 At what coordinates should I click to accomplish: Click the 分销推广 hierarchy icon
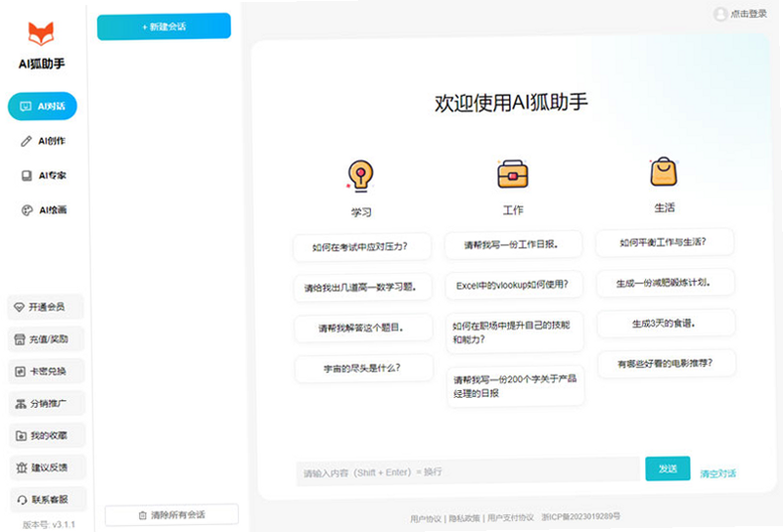[21, 404]
